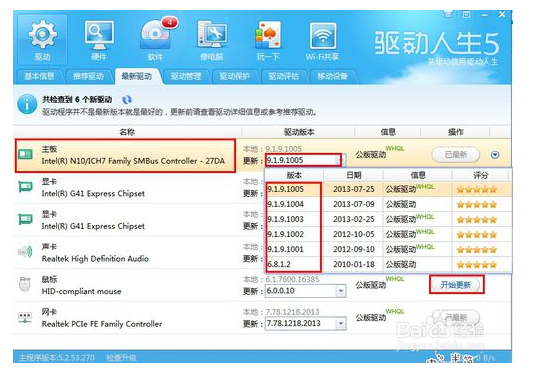The width and height of the screenshot is (550, 376).
Task: Click the date 2013-02-25 in the popup
Action: pos(354,219)
